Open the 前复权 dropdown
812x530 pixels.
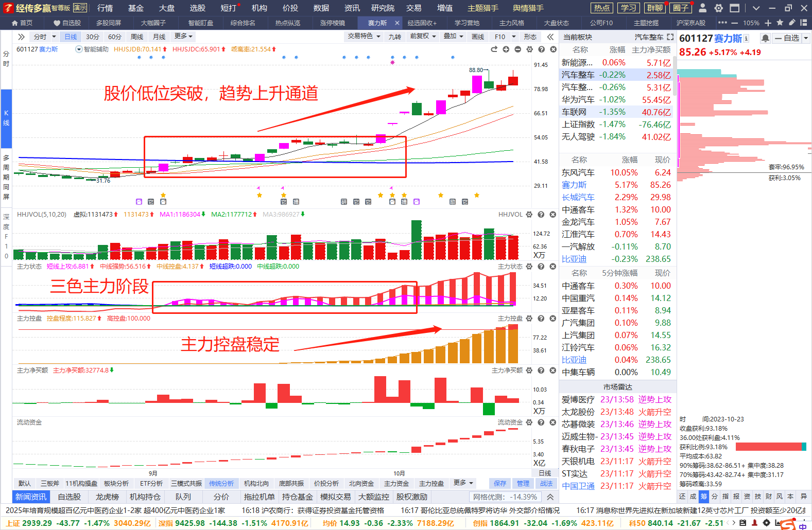click(423, 37)
